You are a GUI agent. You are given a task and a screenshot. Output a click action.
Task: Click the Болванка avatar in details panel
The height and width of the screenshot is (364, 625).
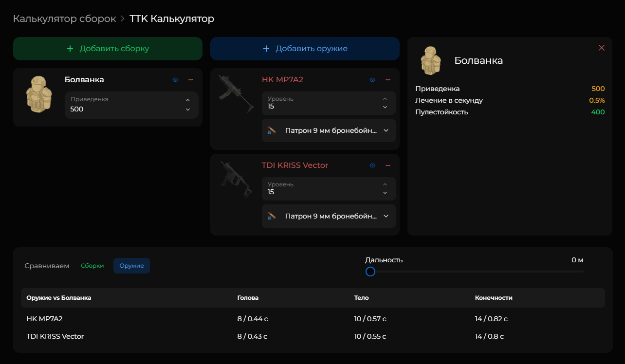click(430, 61)
